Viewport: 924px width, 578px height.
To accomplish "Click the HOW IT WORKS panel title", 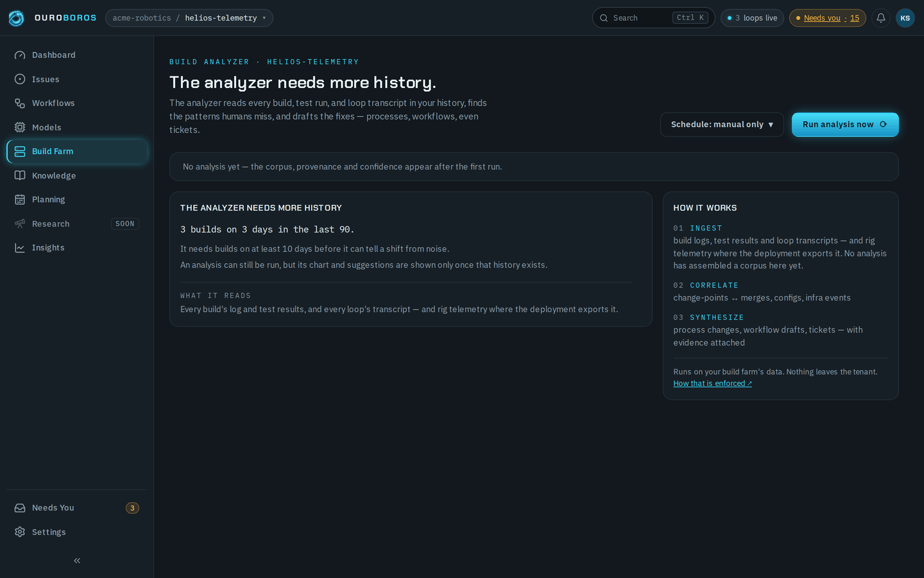I will click(x=705, y=208).
